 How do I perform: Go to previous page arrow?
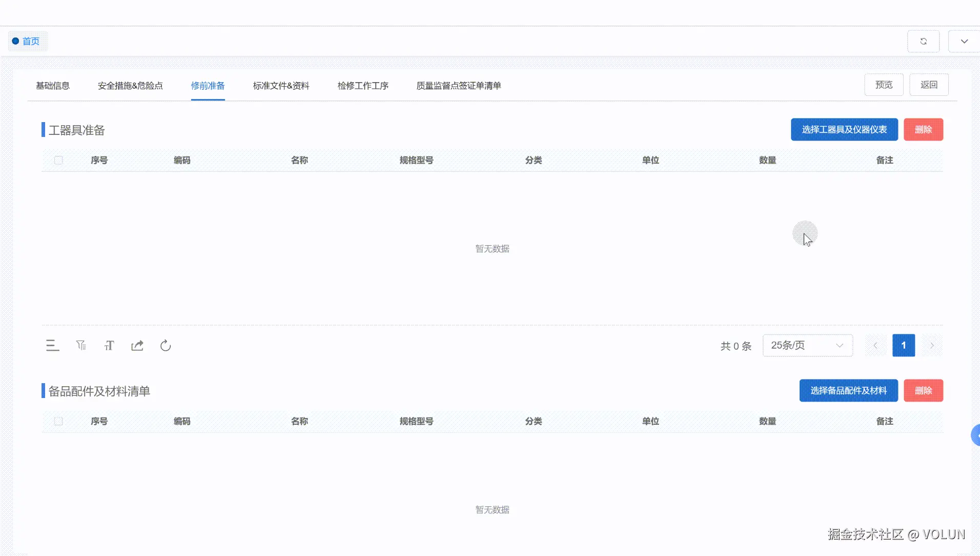click(875, 346)
